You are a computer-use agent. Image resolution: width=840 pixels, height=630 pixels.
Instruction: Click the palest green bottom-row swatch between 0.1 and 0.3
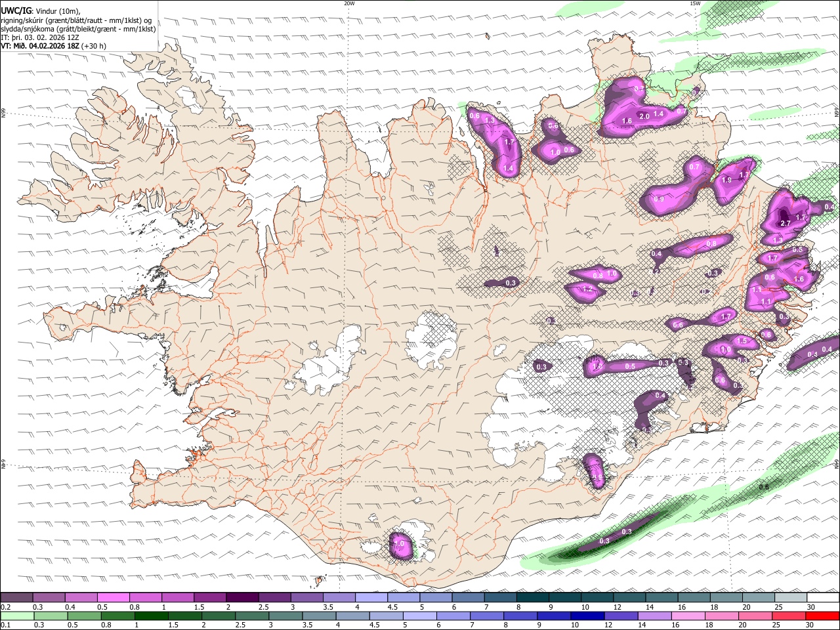(17, 616)
